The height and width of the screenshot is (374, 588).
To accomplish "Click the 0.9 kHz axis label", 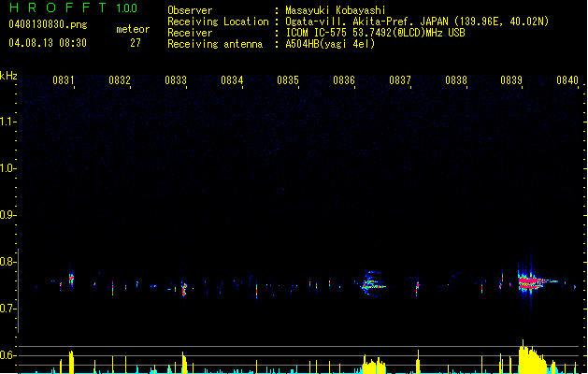I will tap(7, 215).
